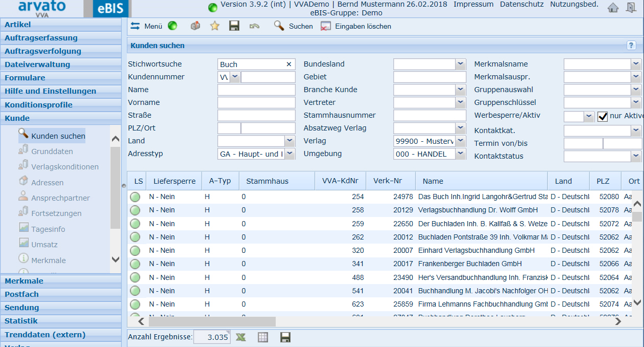Image resolution: width=644 pixels, height=347 pixels.
Task: Open the Auftragserfassung menu section
Action: click(x=41, y=38)
